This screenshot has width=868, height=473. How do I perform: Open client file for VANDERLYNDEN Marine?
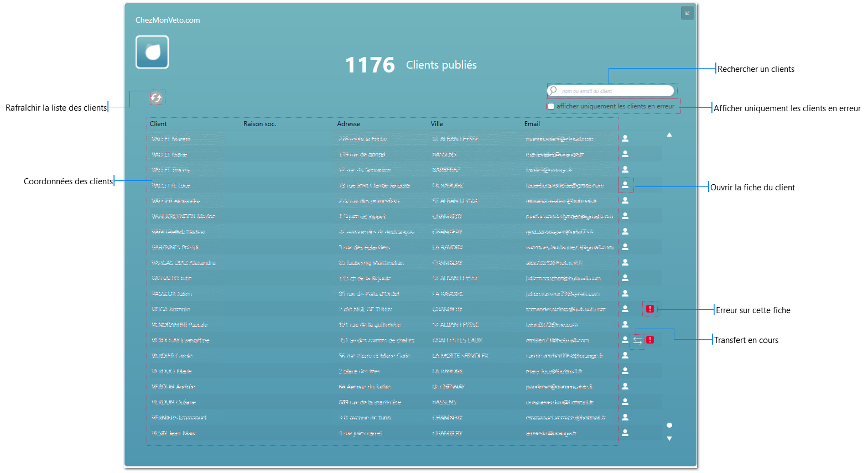click(625, 216)
